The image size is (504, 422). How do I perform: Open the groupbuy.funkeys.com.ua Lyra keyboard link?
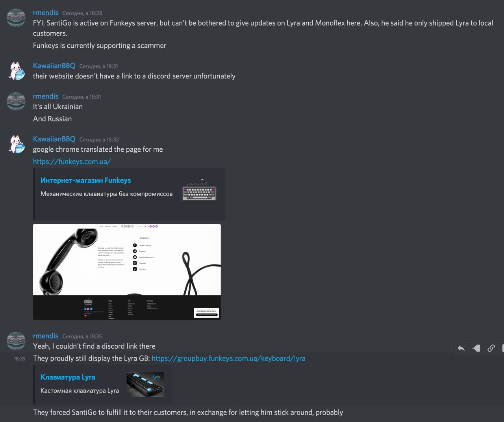click(228, 359)
